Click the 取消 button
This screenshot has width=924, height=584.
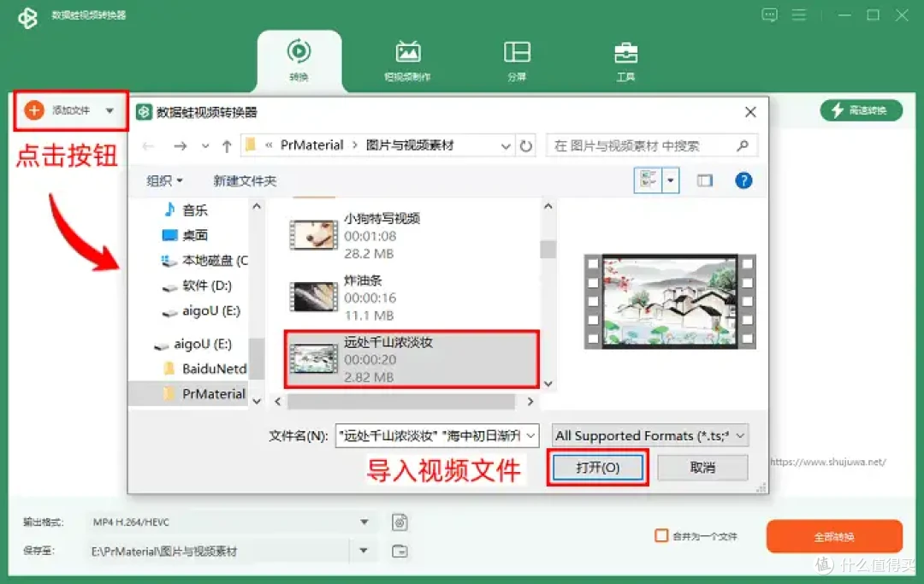[x=702, y=468]
